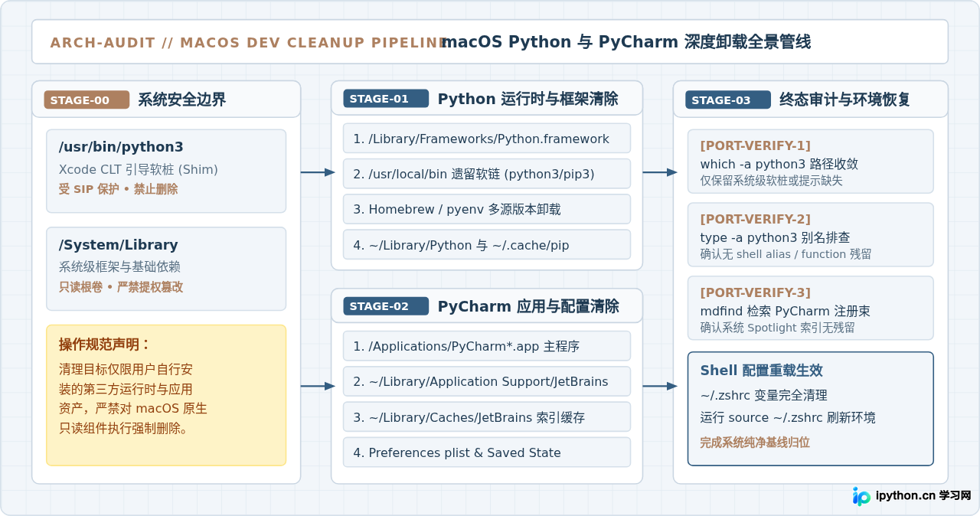
Task: Click the ARCH-AUDIT // MACOS DEV CLEANUP header
Action: coord(249,43)
